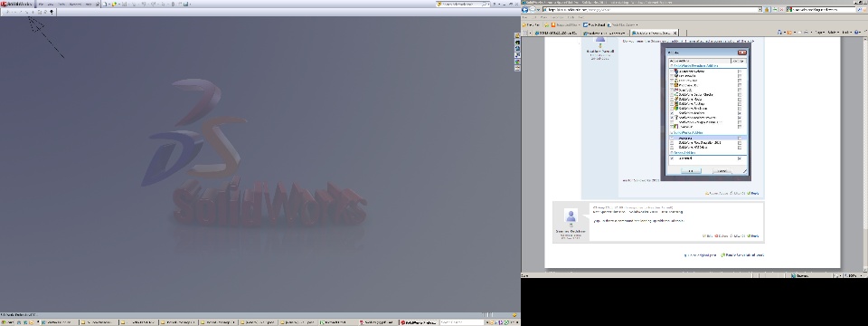
Task: Click the 'Go to original post' link
Action: (701, 255)
